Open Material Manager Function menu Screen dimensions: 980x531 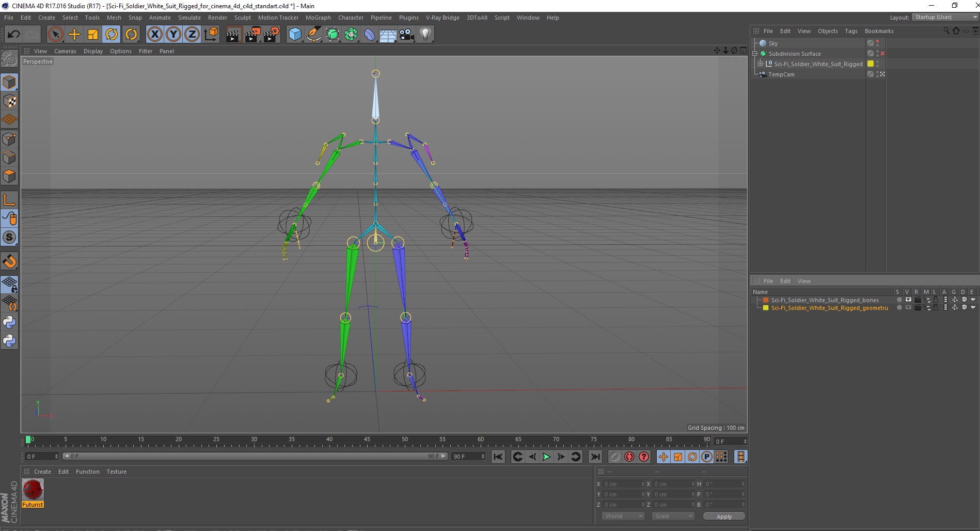click(x=87, y=472)
